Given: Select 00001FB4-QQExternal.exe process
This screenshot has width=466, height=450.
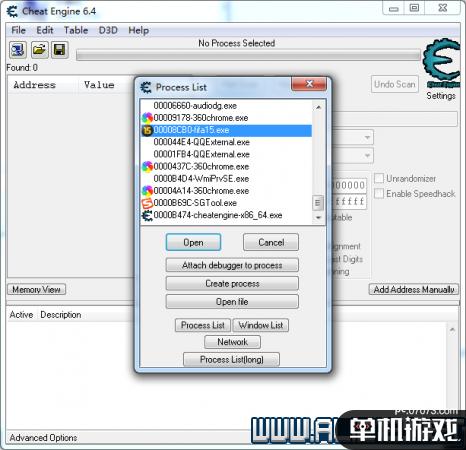Looking at the screenshot, I should pos(226,154).
